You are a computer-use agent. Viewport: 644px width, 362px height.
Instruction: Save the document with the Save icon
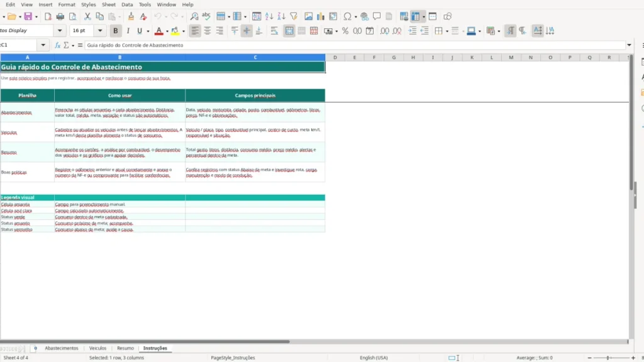28,16
